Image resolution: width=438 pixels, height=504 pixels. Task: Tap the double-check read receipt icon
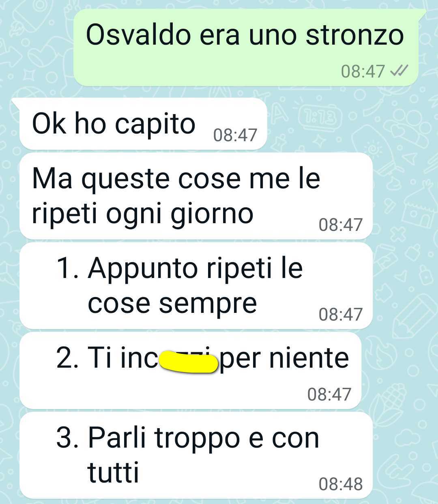click(x=398, y=71)
